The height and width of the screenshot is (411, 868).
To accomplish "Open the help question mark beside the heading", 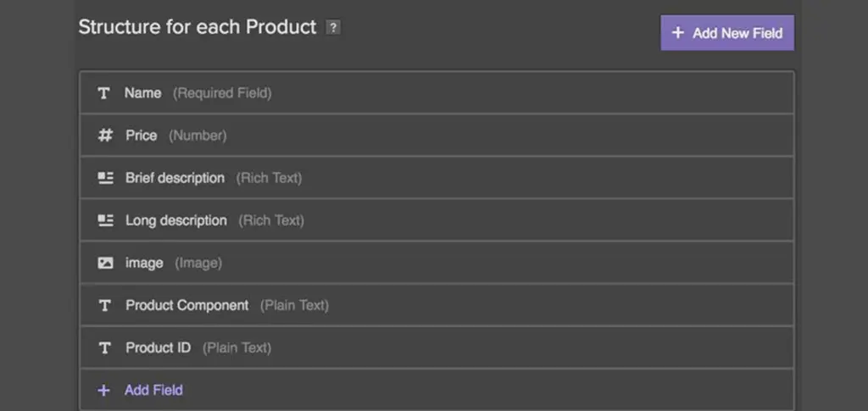I will [333, 27].
